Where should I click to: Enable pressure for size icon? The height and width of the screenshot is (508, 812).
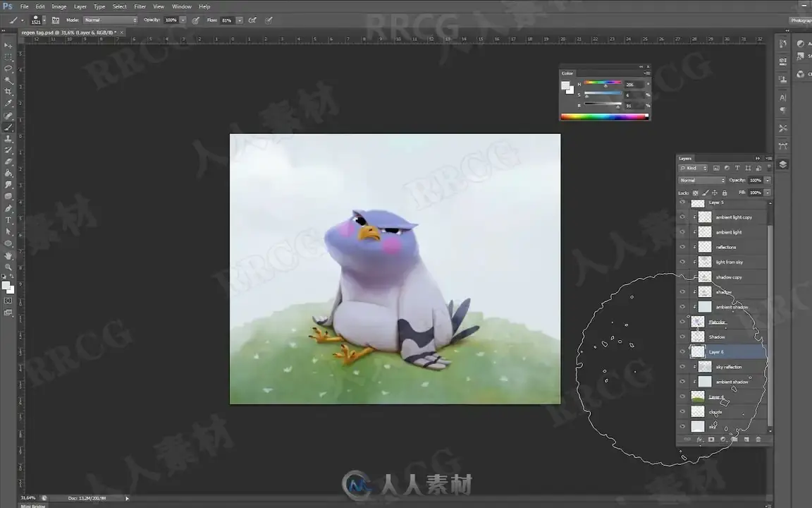pos(269,20)
